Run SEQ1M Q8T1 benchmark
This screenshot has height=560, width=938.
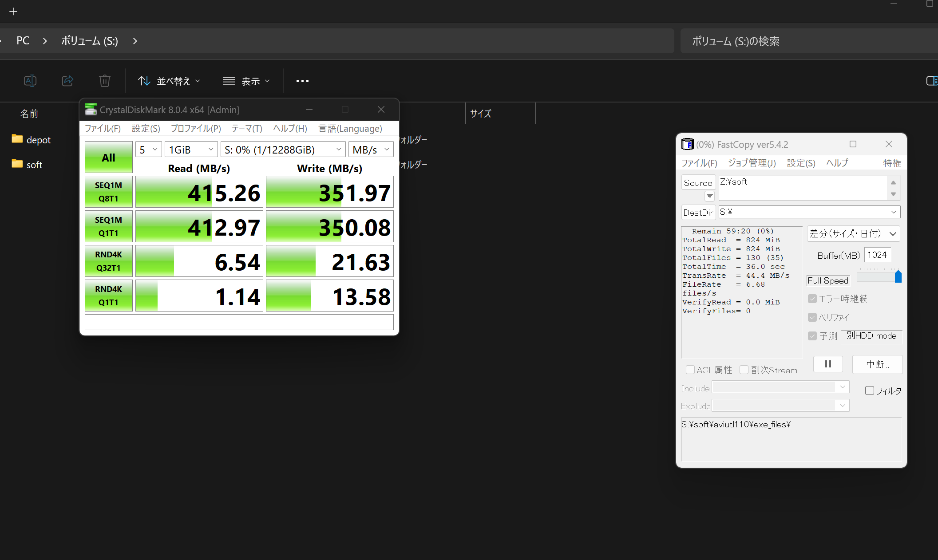108,192
